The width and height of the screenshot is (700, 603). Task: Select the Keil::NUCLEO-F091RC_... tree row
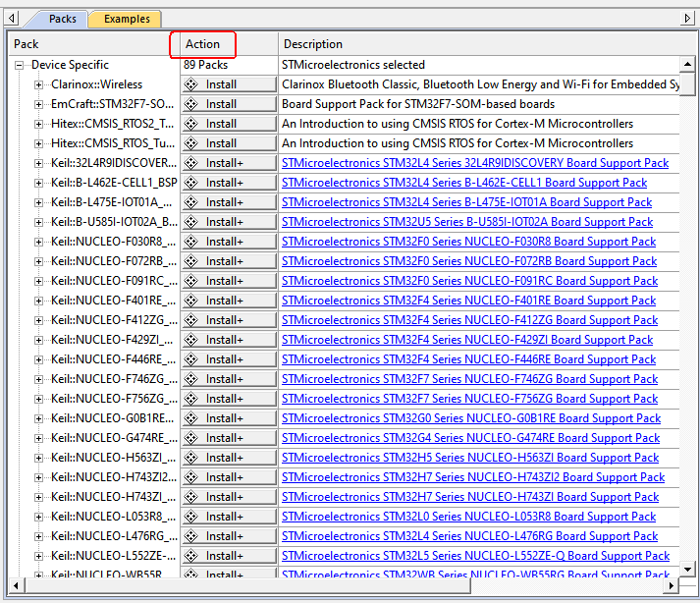114,281
